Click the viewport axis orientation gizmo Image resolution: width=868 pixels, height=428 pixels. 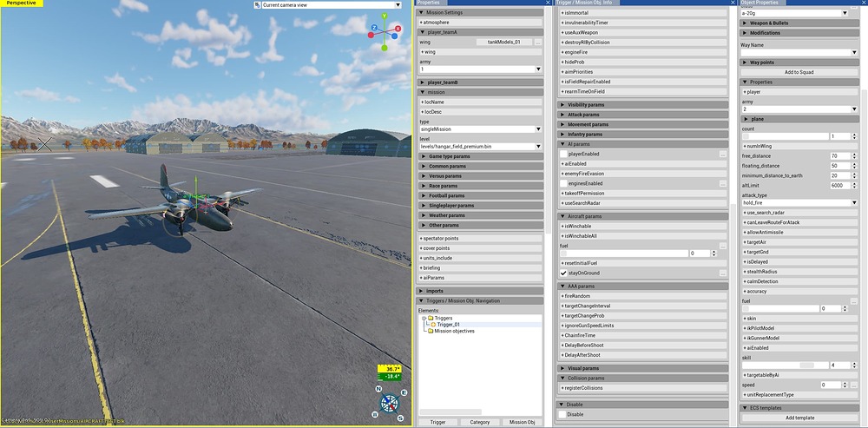tap(385, 34)
